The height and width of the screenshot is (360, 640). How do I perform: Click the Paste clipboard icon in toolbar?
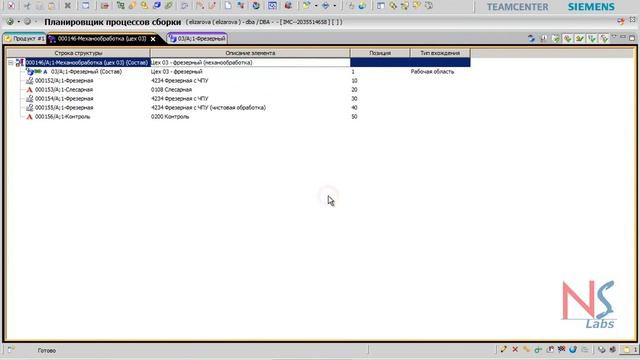pyautogui.click(x=51, y=6)
